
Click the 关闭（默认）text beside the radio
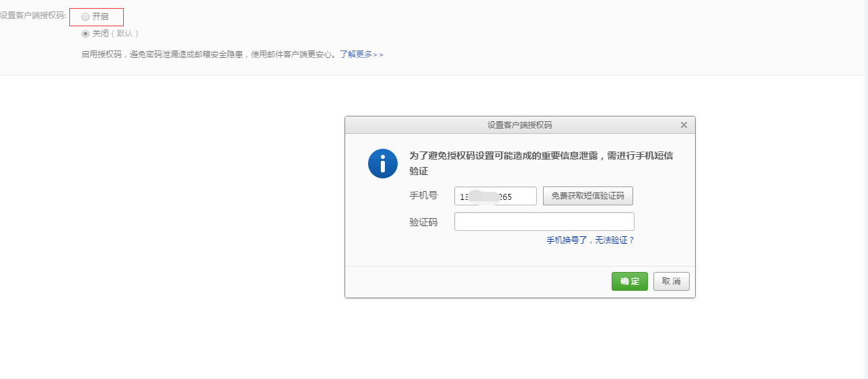[x=115, y=34]
